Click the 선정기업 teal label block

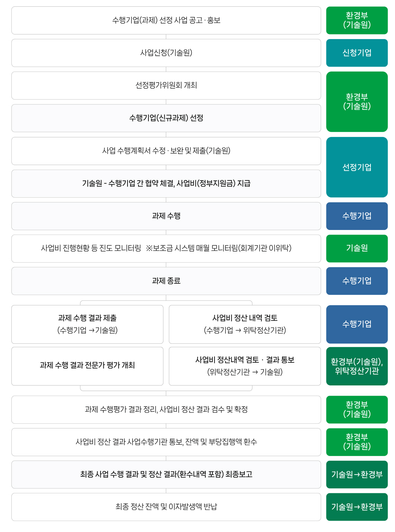point(357,167)
